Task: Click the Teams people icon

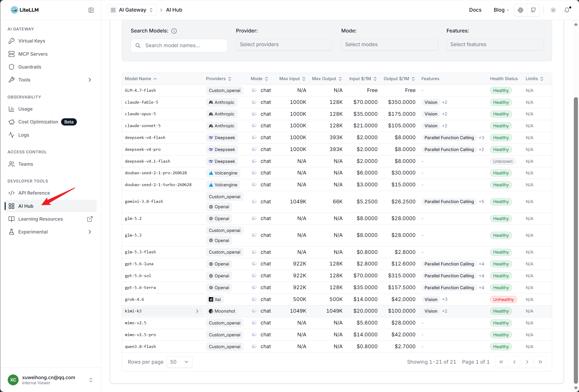Action: (x=11, y=164)
